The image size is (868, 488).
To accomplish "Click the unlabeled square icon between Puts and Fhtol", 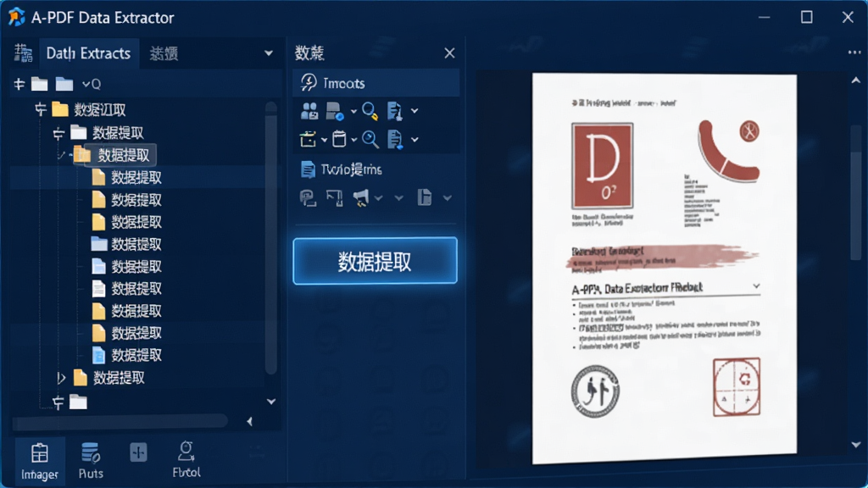I will (138, 452).
